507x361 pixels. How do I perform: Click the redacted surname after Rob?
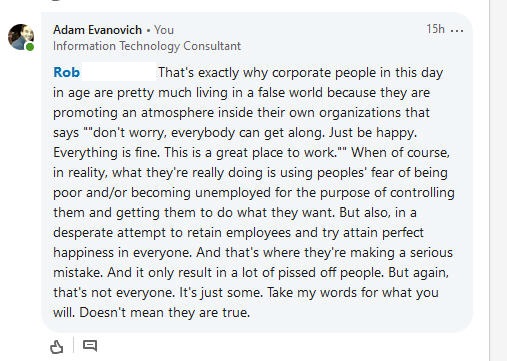[x=119, y=71]
